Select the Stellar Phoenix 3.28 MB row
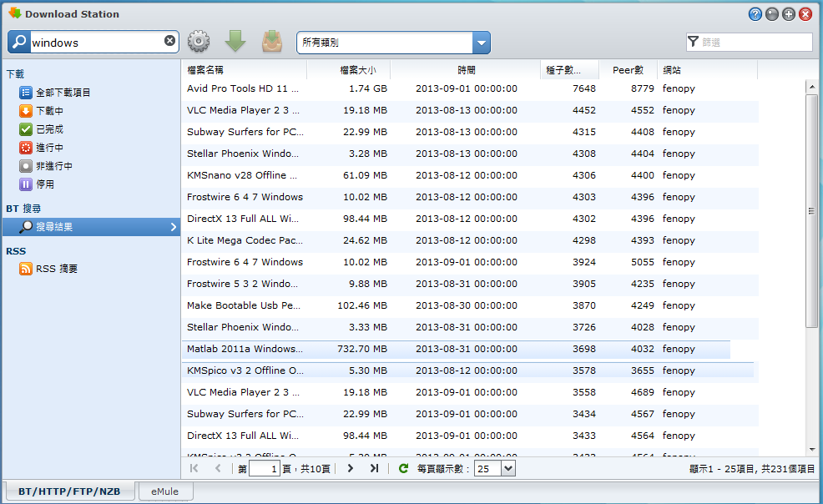Viewport: 823px width, 504px height. (470, 154)
